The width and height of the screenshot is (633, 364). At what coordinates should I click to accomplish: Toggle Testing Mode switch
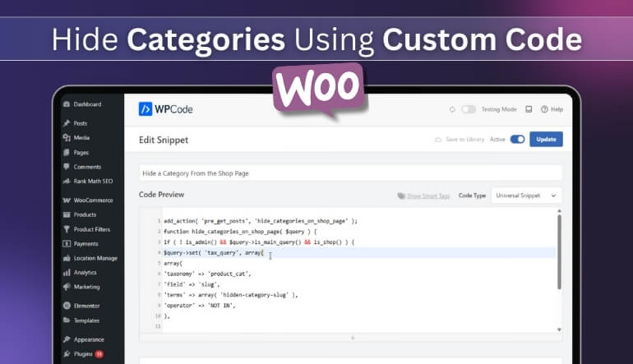tap(469, 109)
